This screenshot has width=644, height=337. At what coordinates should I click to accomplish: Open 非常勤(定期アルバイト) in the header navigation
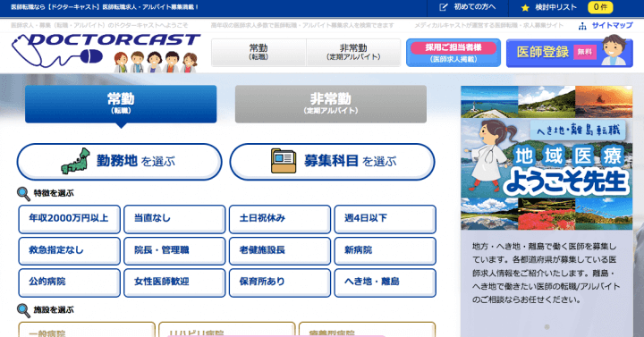tap(353, 52)
